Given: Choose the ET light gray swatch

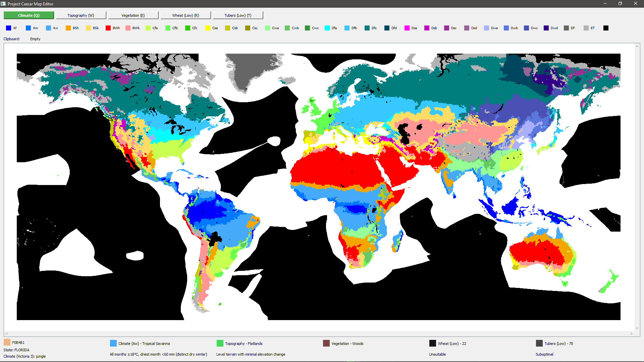Looking at the screenshot, I should tap(586, 28).
